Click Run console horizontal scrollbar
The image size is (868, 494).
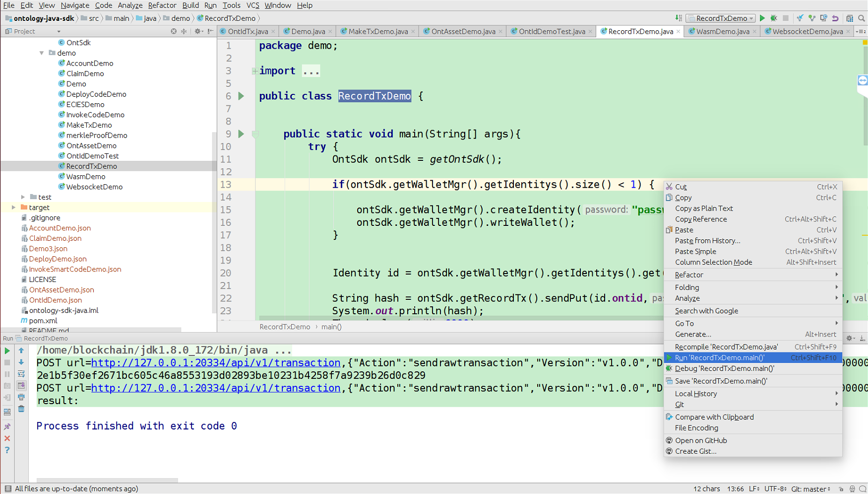pyautogui.click(x=107, y=480)
